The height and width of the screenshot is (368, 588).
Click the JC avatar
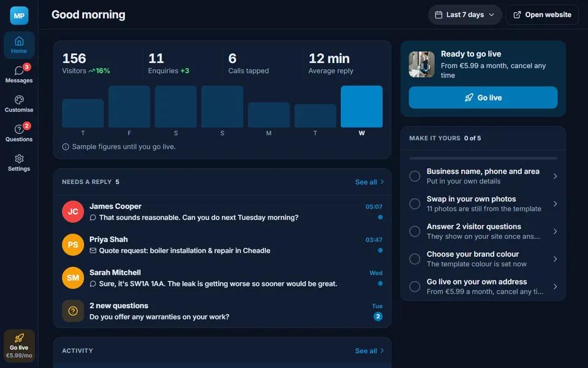73,212
